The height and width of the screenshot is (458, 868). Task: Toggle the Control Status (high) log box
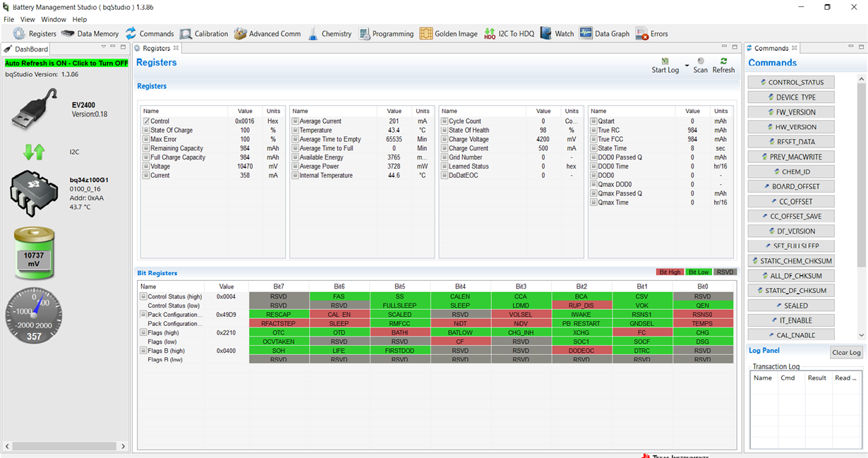(143, 297)
